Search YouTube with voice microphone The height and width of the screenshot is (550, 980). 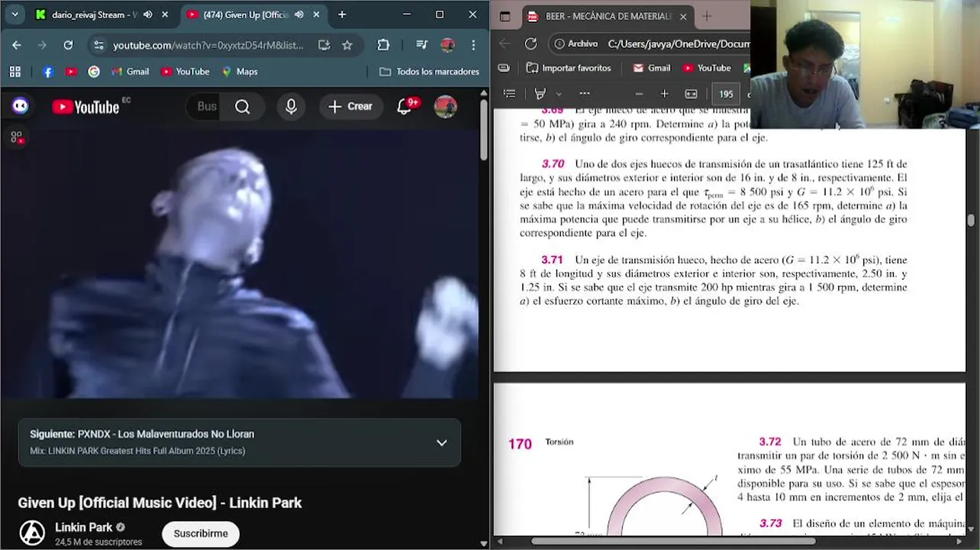tap(291, 107)
